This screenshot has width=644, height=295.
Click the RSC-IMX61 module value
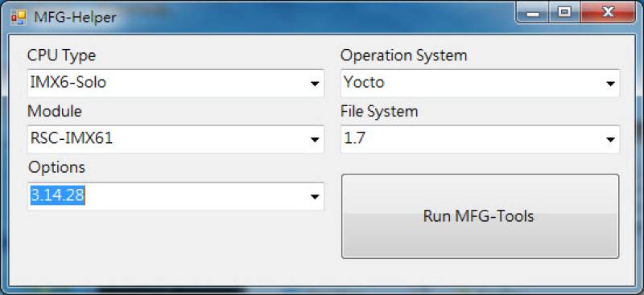pyautogui.click(x=72, y=139)
